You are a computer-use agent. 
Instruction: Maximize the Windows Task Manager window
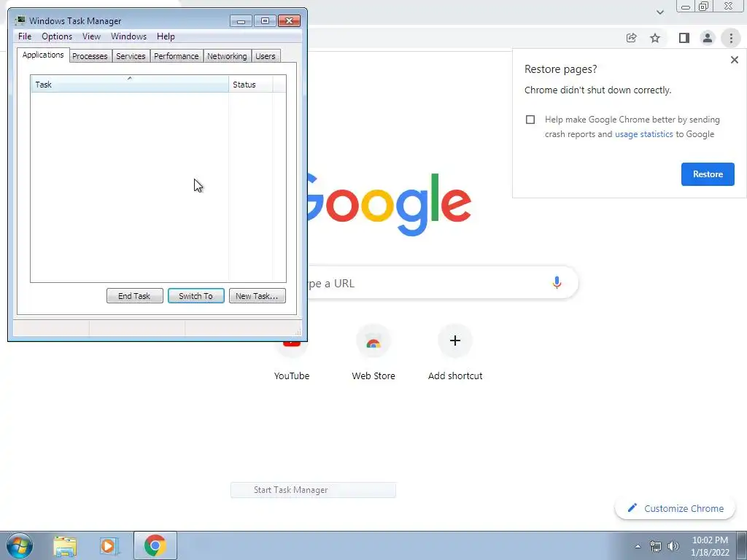point(265,21)
